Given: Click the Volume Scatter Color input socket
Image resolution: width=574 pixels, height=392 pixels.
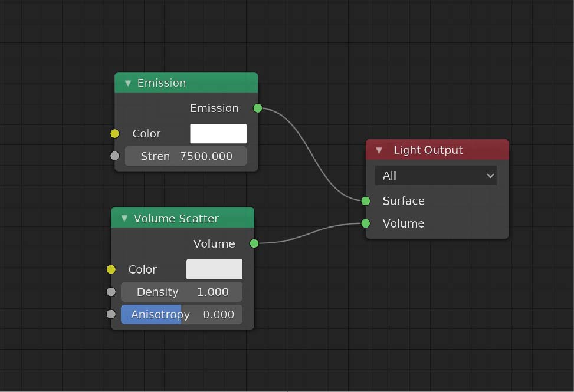Looking at the screenshot, I should tap(111, 269).
